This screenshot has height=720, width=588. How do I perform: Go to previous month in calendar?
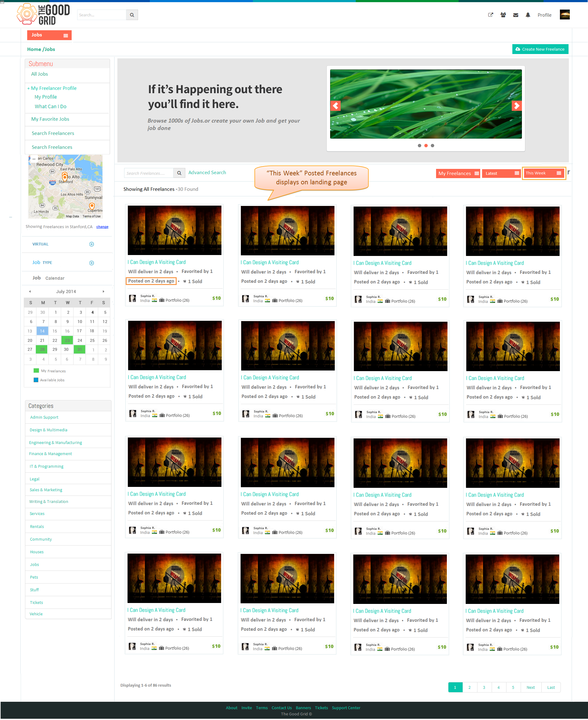click(x=30, y=291)
